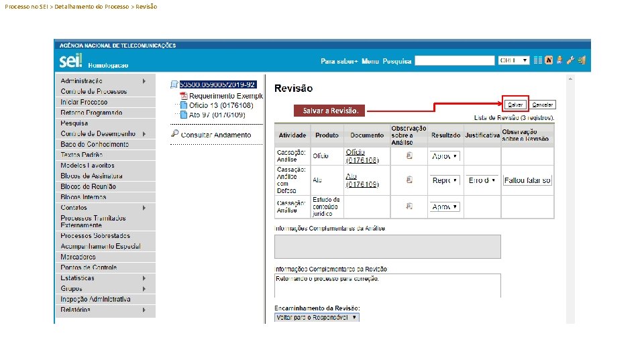Click the Cancelar button
The width and height of the screenshot is (644, 362).
point(542,105)
